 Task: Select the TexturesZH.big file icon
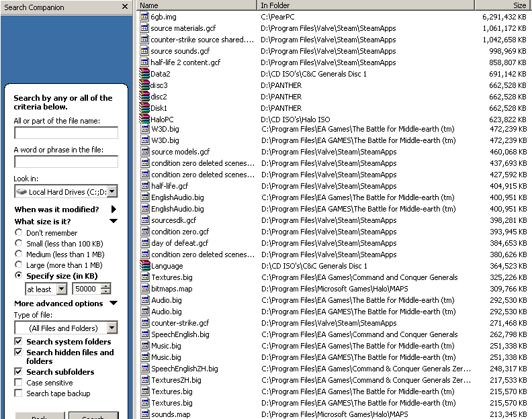[x=145, y=379]
